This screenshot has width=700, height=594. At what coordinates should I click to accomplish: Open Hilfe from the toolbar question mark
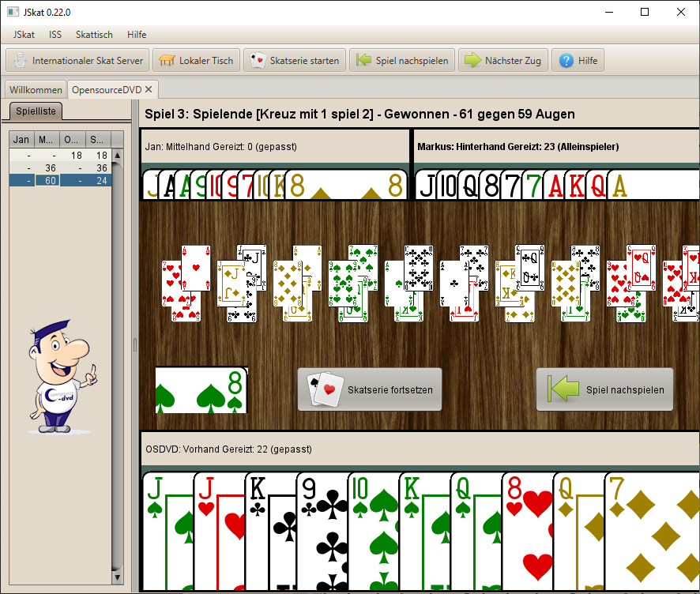(578, 61)
